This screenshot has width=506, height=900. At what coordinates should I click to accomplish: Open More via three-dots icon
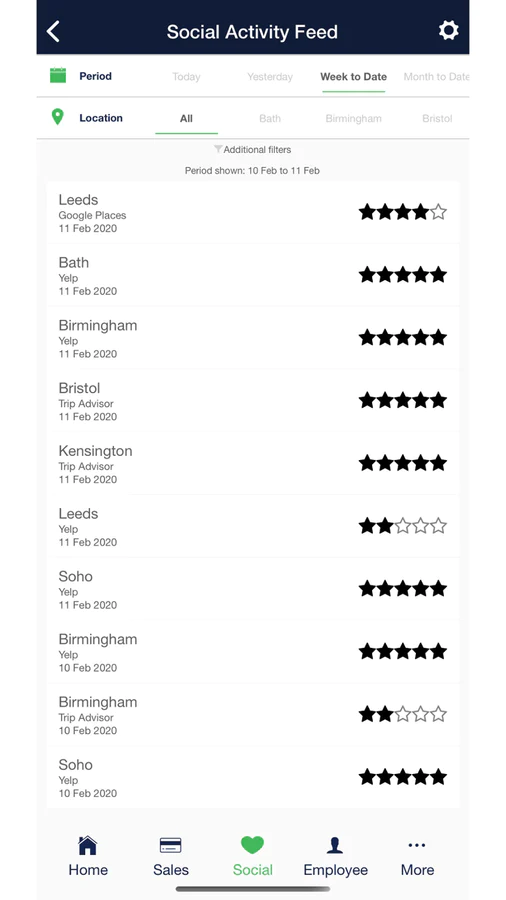coord(417,845)
